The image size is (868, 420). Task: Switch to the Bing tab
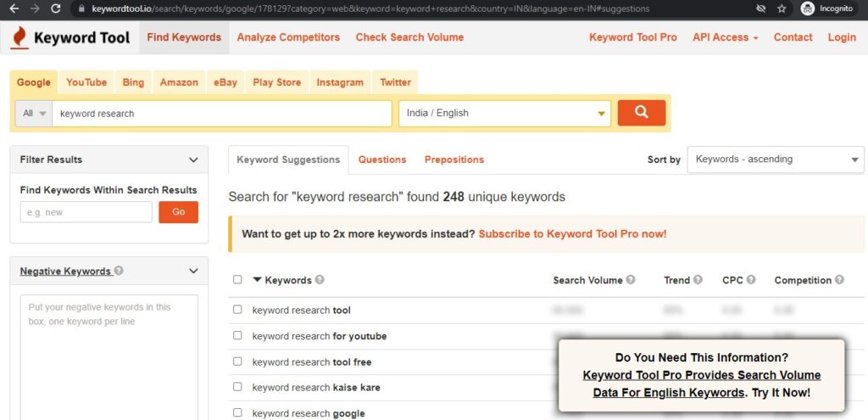133,82
